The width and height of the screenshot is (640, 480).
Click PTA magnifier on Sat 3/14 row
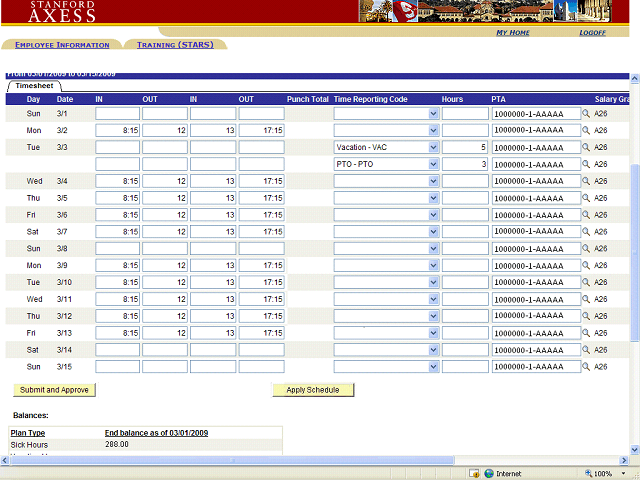click(587, 350)
